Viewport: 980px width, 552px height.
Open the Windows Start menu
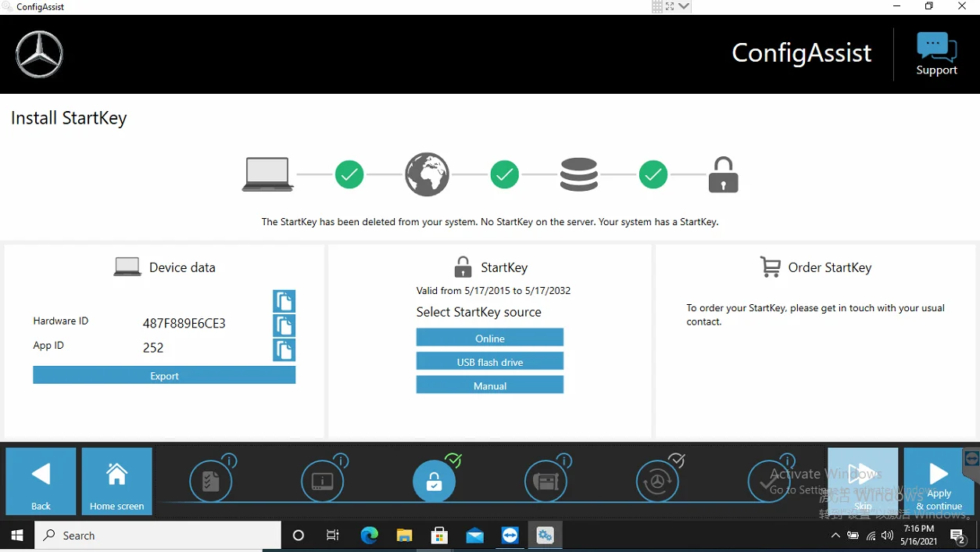click(17, 536)
